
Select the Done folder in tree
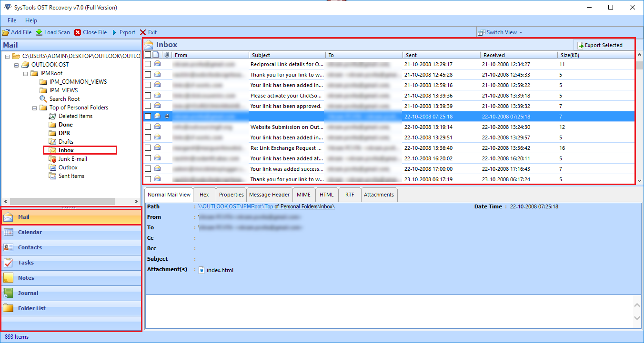[x=66, y=125]
